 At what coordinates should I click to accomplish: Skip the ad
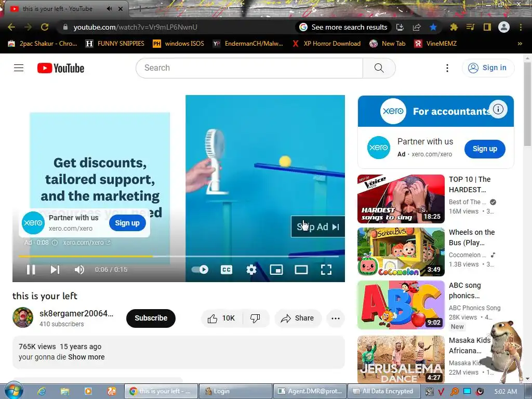pyautogui.click(x=318, y=227)
